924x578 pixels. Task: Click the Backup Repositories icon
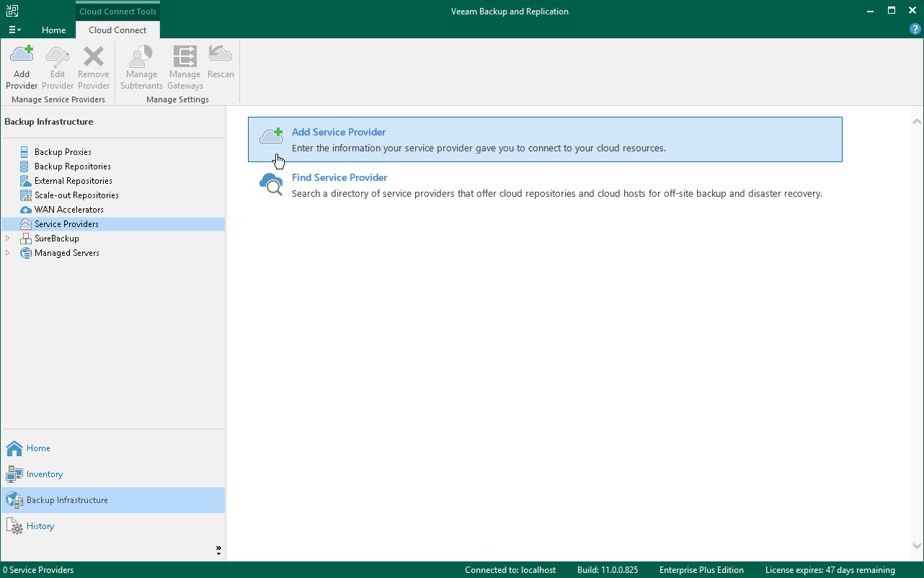[x=26, y=166]
